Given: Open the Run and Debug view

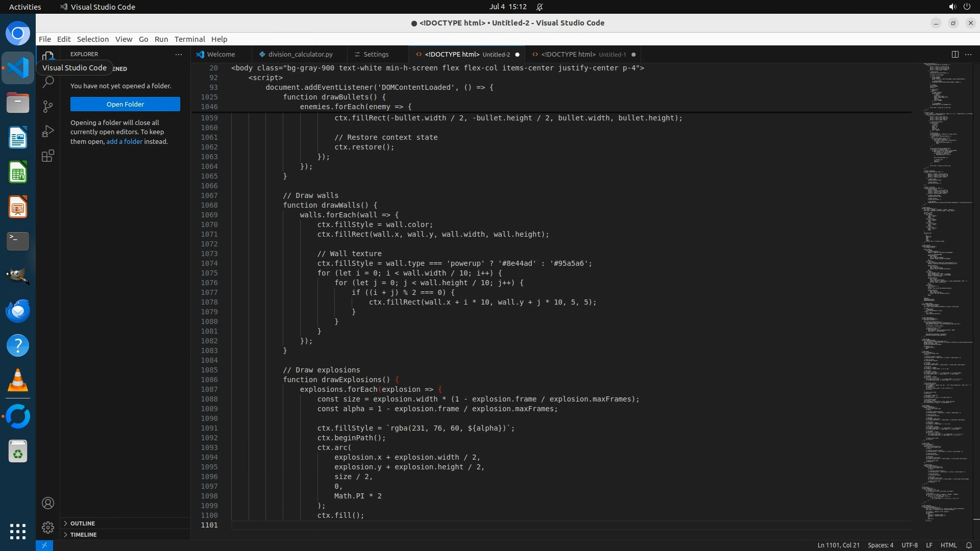Looking at the screenshot, I should (48, 131).
